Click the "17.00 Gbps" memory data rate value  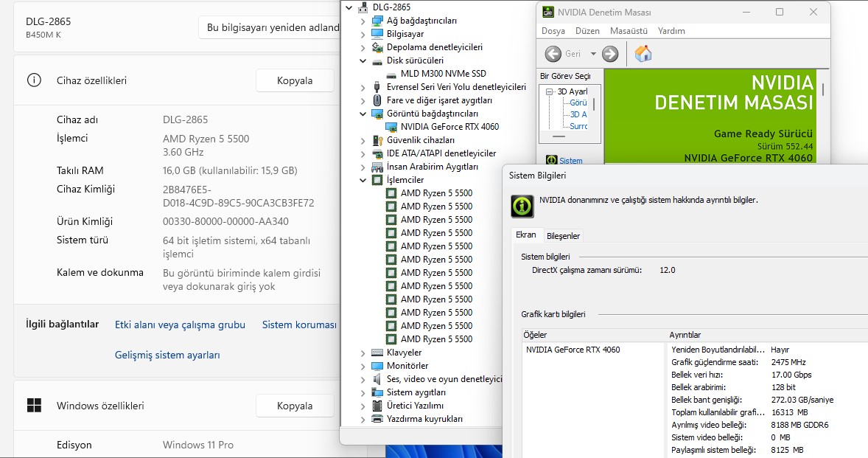pos(791,375)
